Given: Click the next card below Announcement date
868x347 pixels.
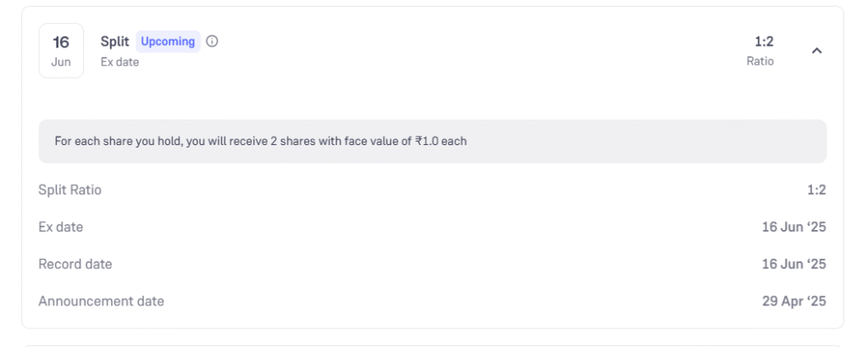Looking at the screenshot, I should pyautogui.click(x=432, y=345).
